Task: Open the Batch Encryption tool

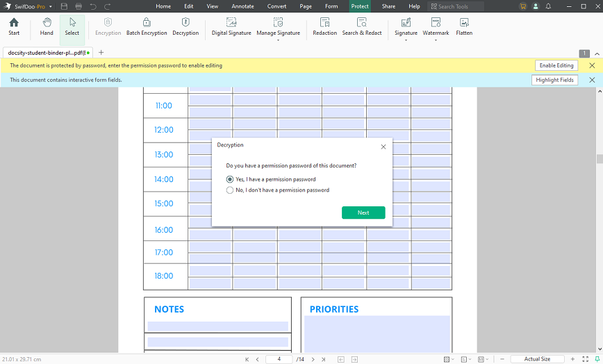Action: (147, 27)
